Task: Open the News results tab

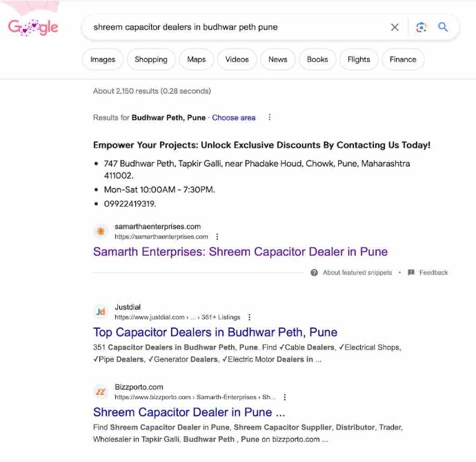Action: coord(278,59)
